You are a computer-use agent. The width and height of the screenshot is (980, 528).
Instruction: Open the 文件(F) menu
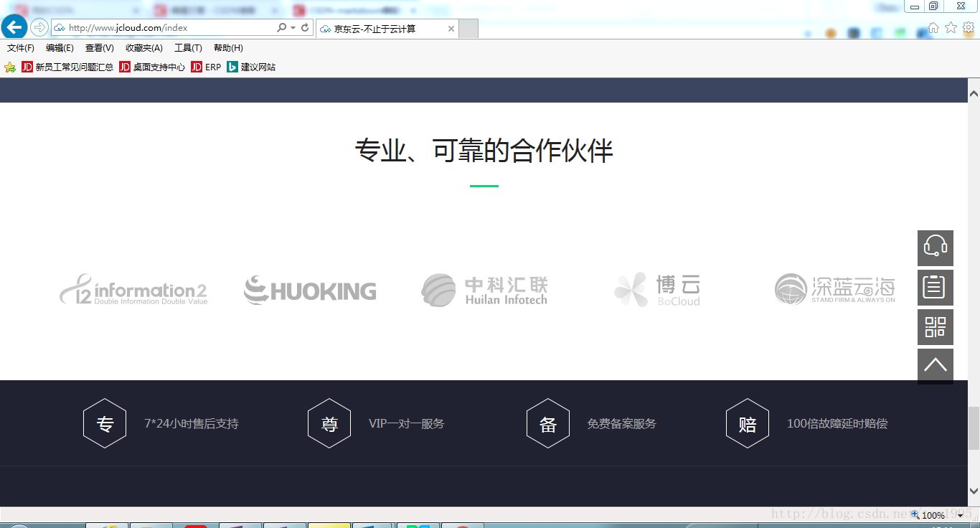pyautogui.click(x=21, y=48)
